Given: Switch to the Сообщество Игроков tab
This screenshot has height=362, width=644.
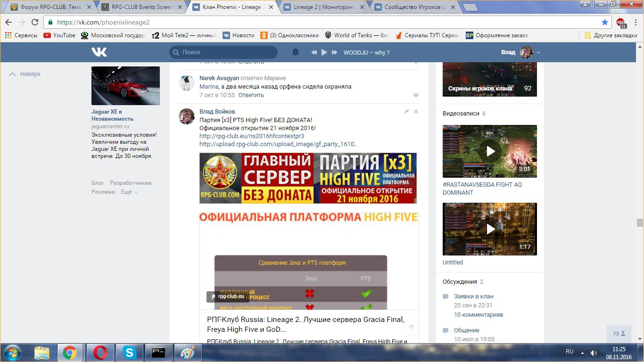Looking at the screenshot, I should coord(414,7).
